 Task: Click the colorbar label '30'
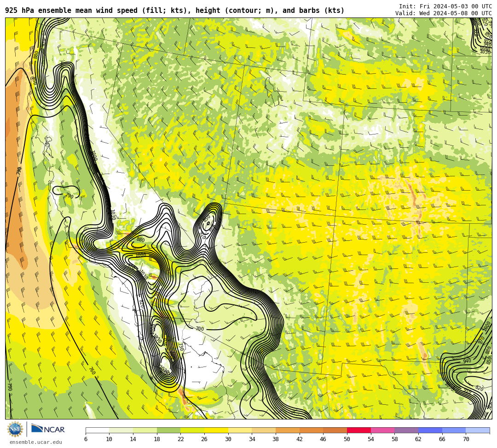pos(228,439)
